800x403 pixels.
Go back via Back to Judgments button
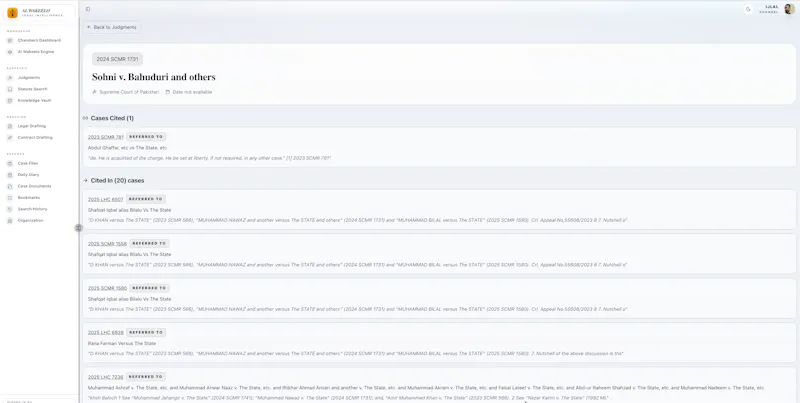coord(112,27)
